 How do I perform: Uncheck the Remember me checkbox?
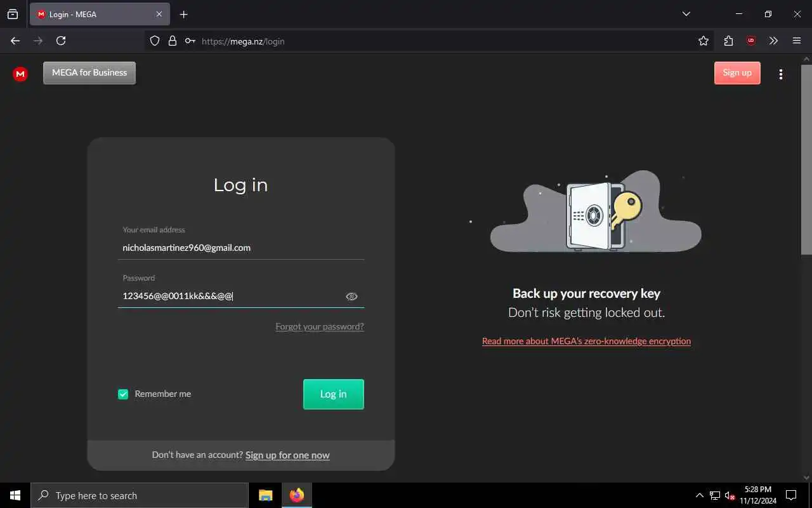tap(123, 394)
